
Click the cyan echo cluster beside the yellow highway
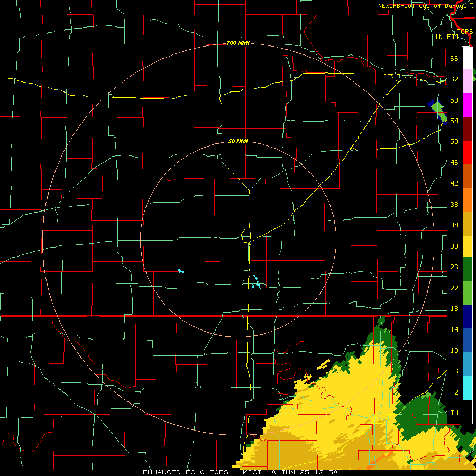(257, 282)
